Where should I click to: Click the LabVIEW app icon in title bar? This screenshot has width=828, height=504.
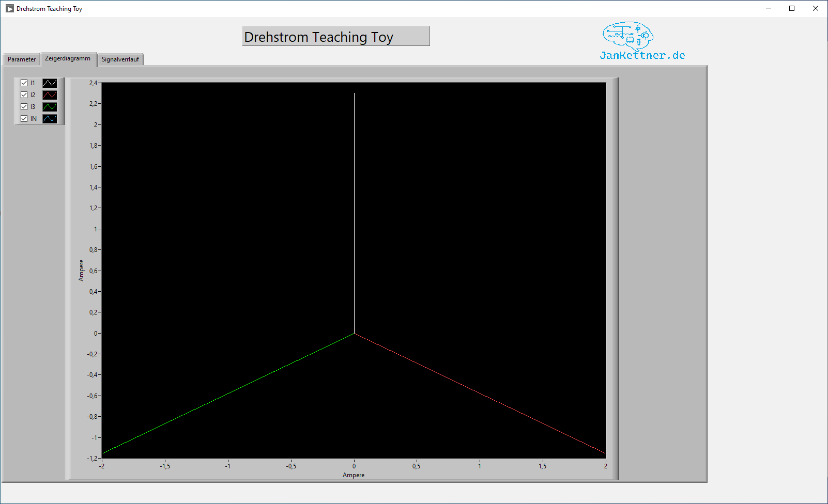(9, 8)
